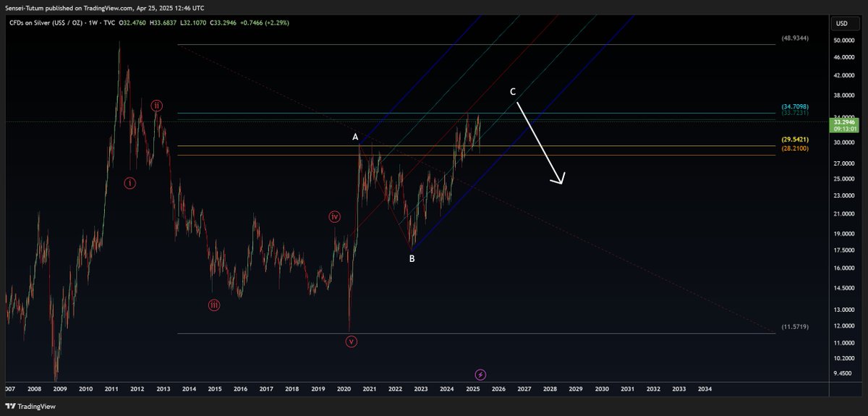Click 2023 on the time axis
Image resolution: width=868 pixels, height=416 pixels.
(x=421, y=389)
